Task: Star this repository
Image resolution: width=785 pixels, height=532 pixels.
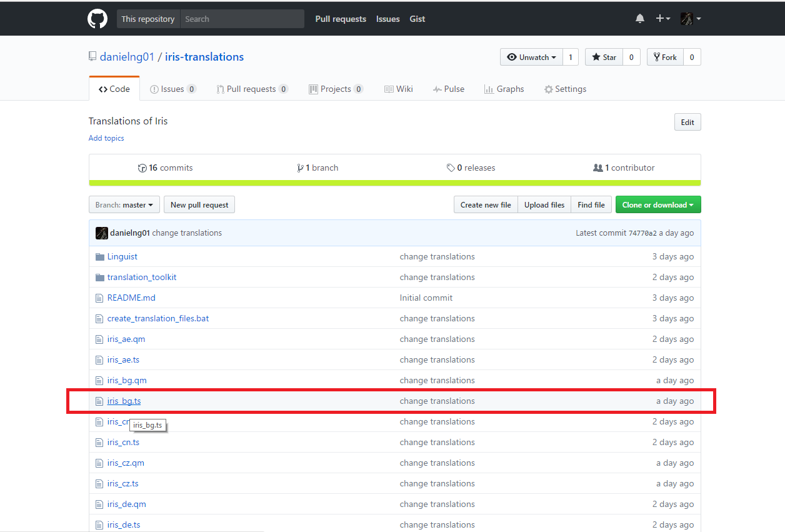Action: click(604, 57)
